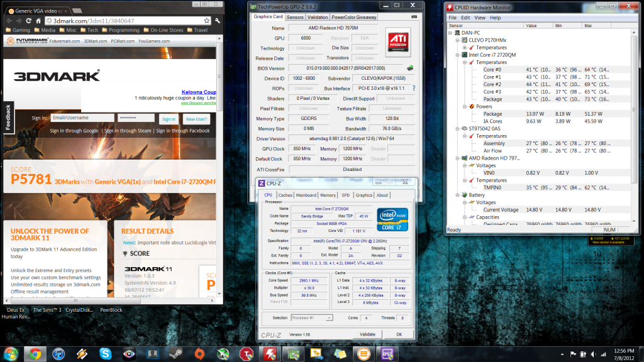This screenshot has height=362, width=644.
Task: Click the Futuremark logo in the page header
Action: pos(28,41)
